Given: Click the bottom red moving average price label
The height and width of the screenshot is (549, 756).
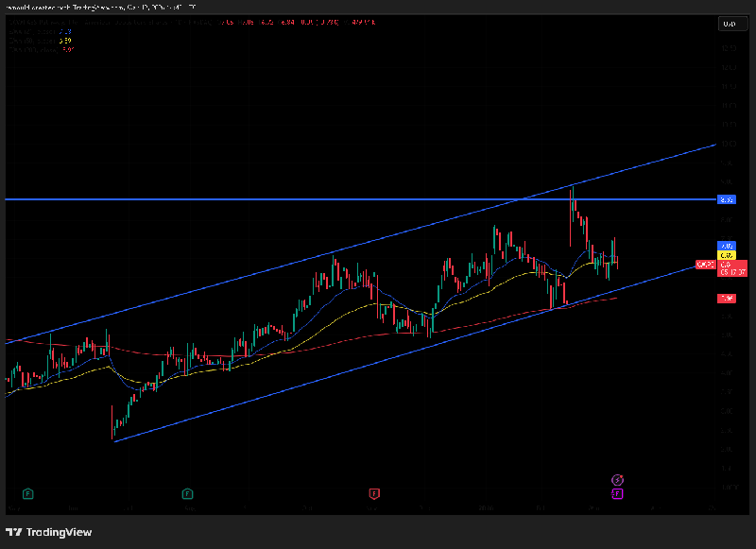Looking at the screenshot, I should (727, 299).
